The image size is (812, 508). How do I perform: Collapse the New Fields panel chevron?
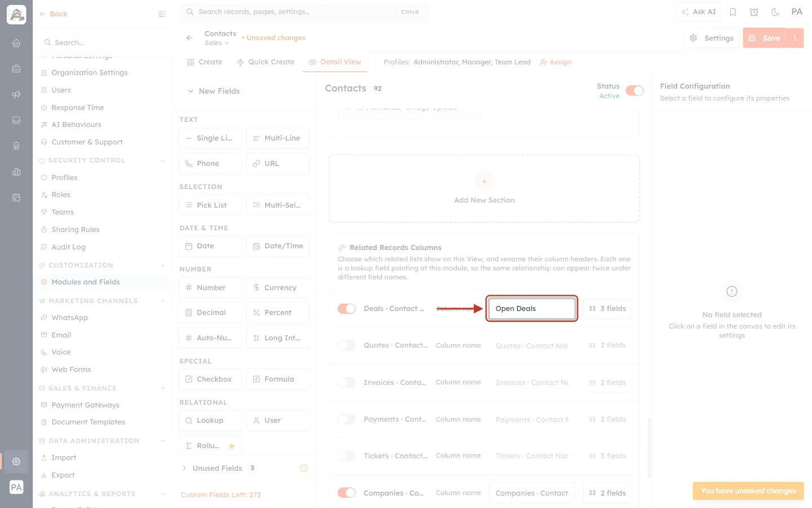191,91
